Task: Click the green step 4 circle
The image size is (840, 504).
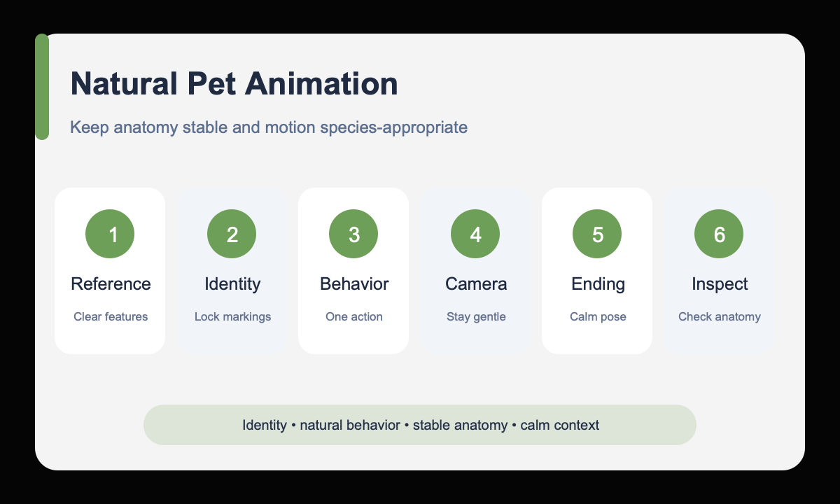Action: (475, 234)
